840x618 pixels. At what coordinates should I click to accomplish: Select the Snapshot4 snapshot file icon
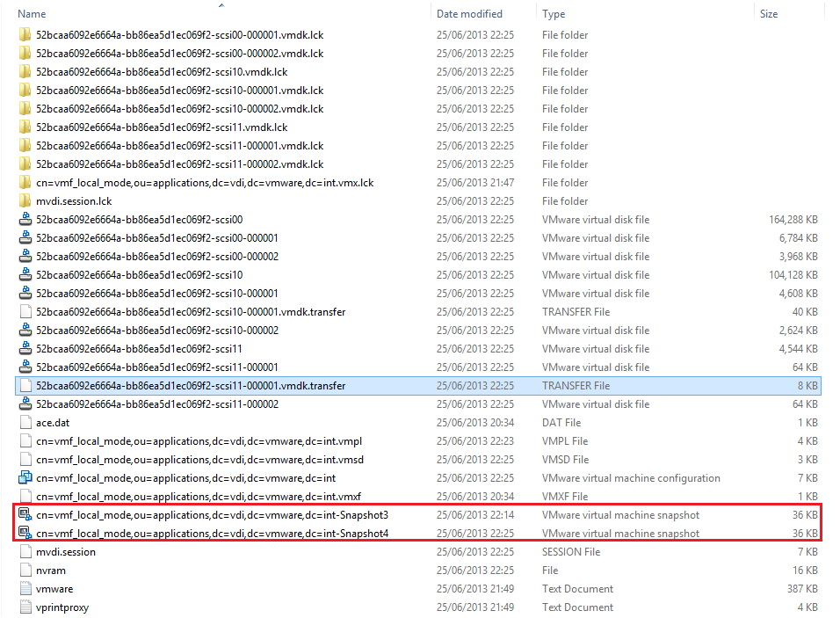tap(25, 534)
